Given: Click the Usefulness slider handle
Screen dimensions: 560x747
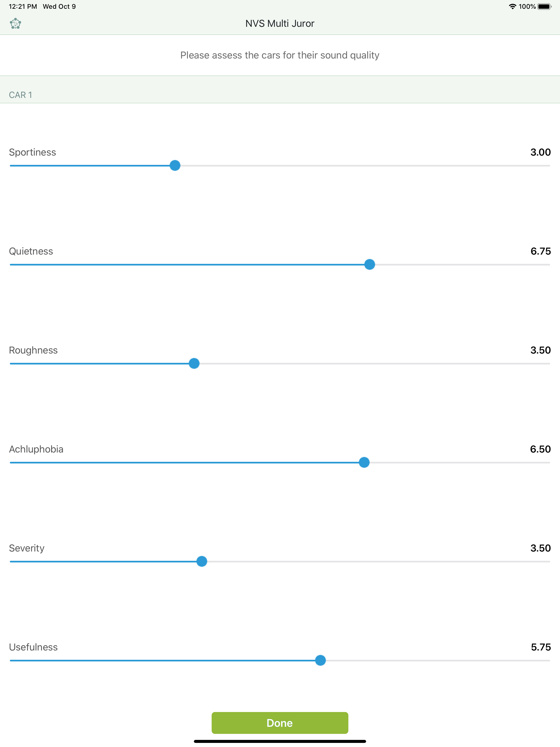Looking at the screenshot, I should point(320,660).
